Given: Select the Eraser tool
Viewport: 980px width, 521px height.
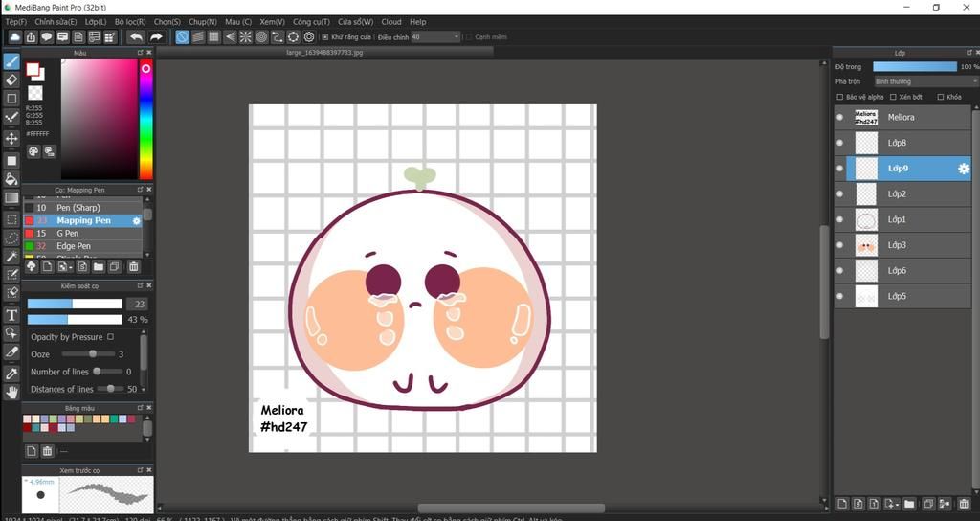Looking at the screenshot, I should [x=11, y=79].
